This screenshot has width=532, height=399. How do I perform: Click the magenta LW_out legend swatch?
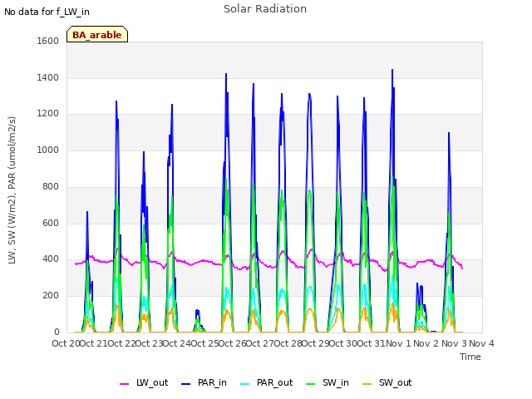point(125,384)
